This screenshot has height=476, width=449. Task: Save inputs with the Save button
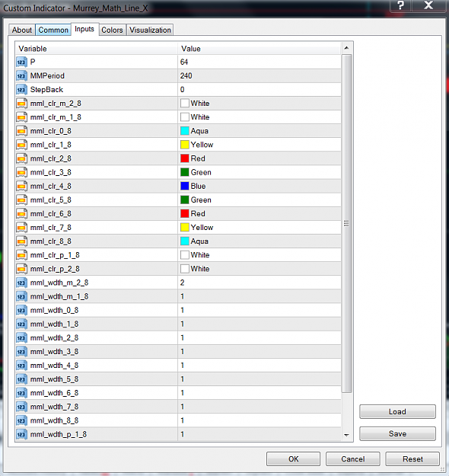pos(397,434)
